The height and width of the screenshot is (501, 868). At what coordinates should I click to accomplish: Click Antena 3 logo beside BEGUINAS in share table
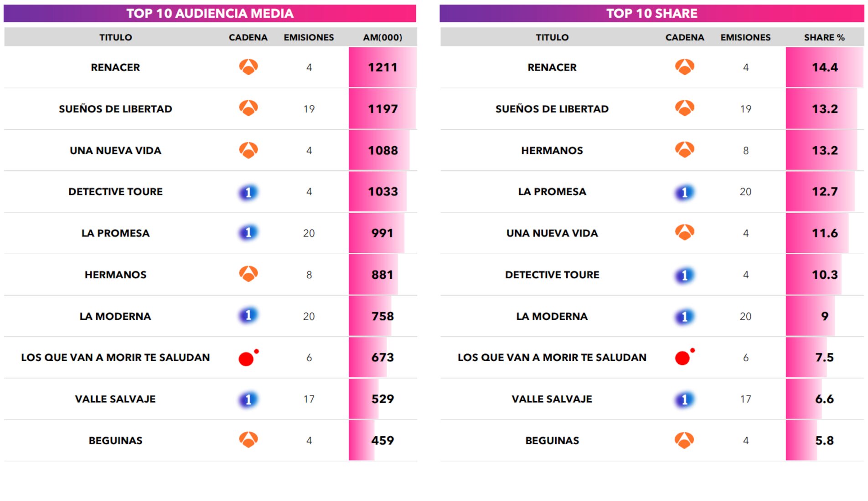click(685, 440)
